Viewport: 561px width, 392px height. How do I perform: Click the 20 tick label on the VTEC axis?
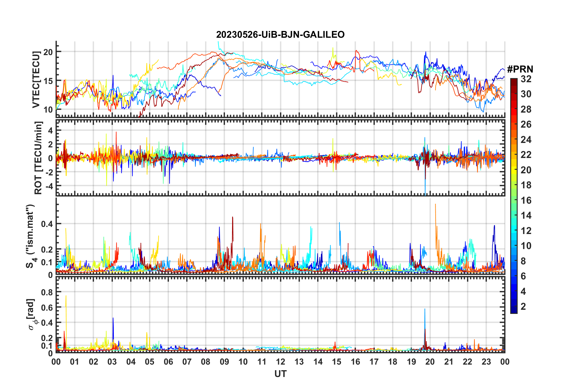click(48, 52)
